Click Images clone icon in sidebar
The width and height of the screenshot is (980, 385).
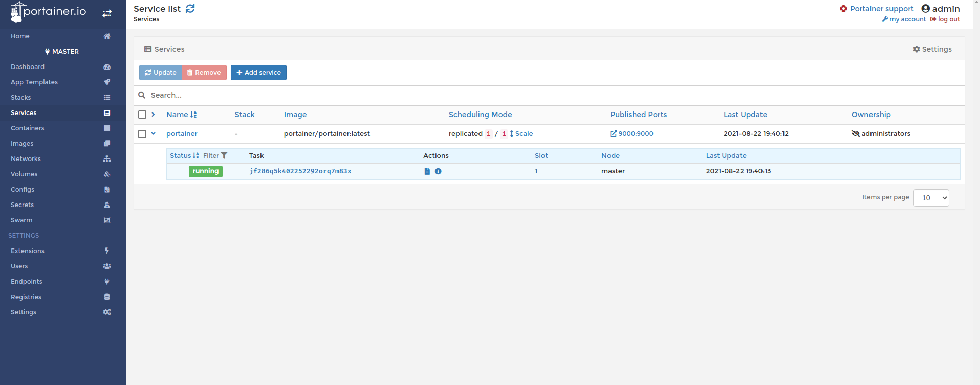tap(107, 144)
